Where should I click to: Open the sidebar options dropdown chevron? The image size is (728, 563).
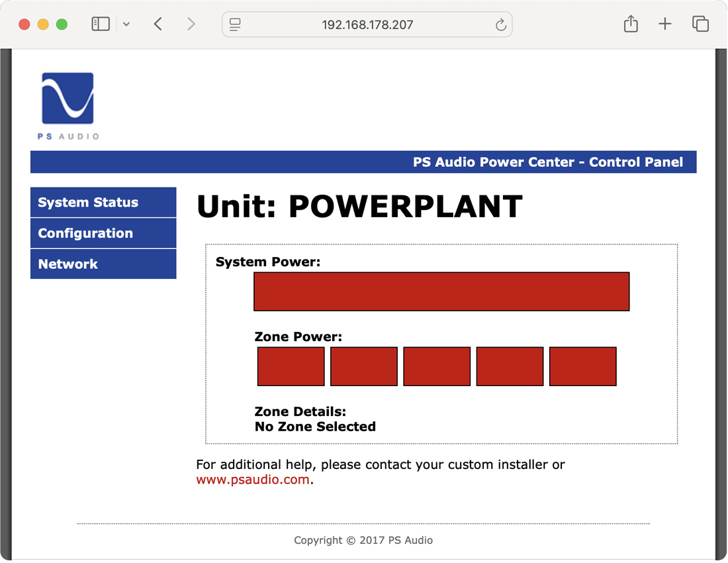[x=126, y=24]
